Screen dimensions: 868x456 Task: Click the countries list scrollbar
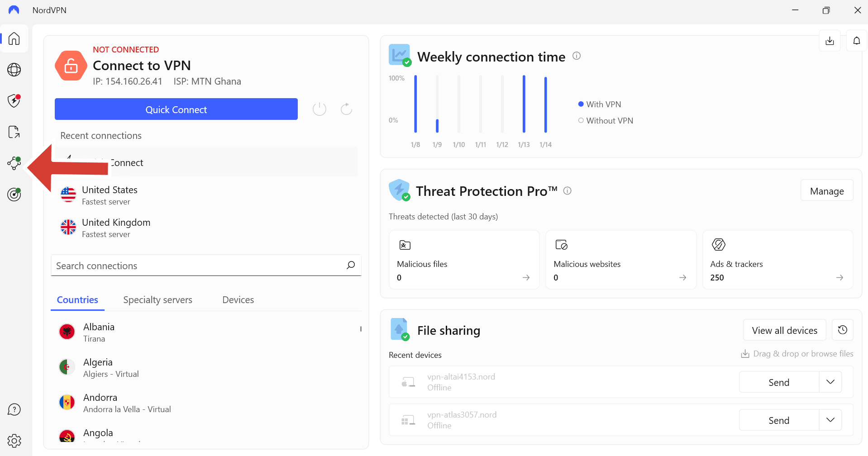[361, 329]
